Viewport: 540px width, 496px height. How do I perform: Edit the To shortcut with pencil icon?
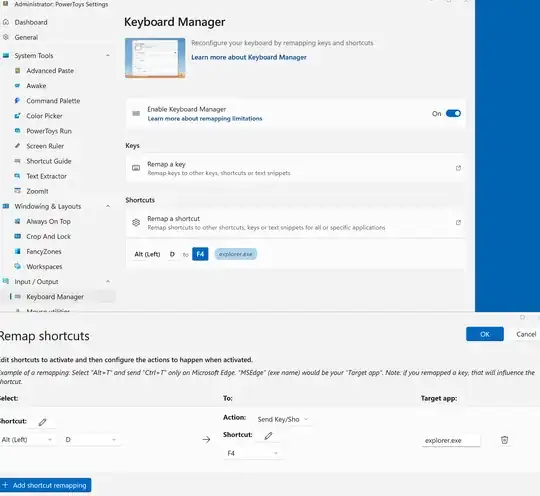click(268, 436)
